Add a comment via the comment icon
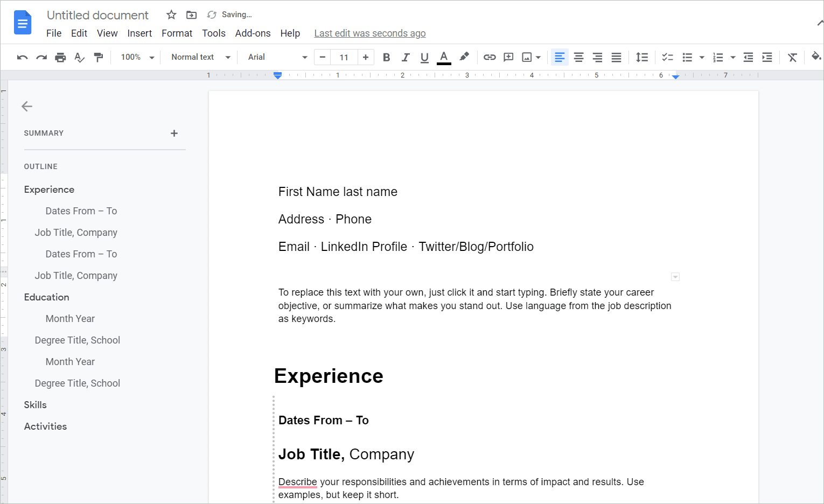The width and height of the screenshot is (824, 504). [x=508, y=57]
